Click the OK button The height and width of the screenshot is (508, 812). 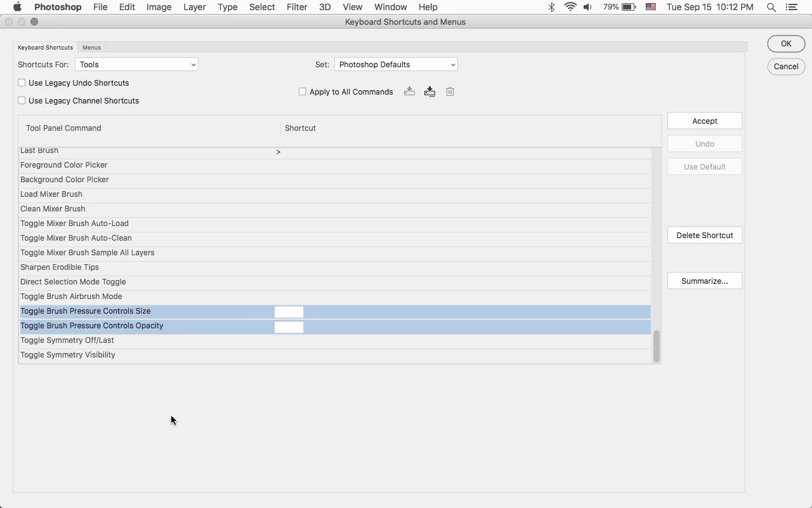click(x=786, y=43)
